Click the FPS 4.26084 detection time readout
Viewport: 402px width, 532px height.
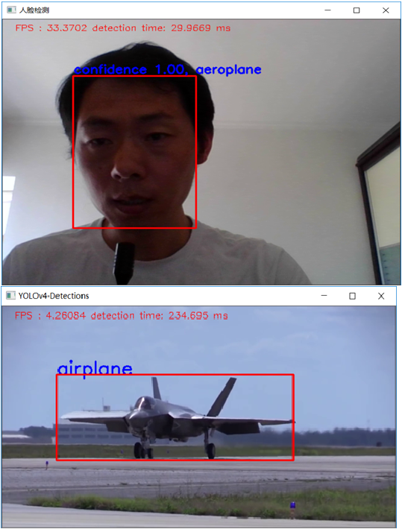click(122, 315)
